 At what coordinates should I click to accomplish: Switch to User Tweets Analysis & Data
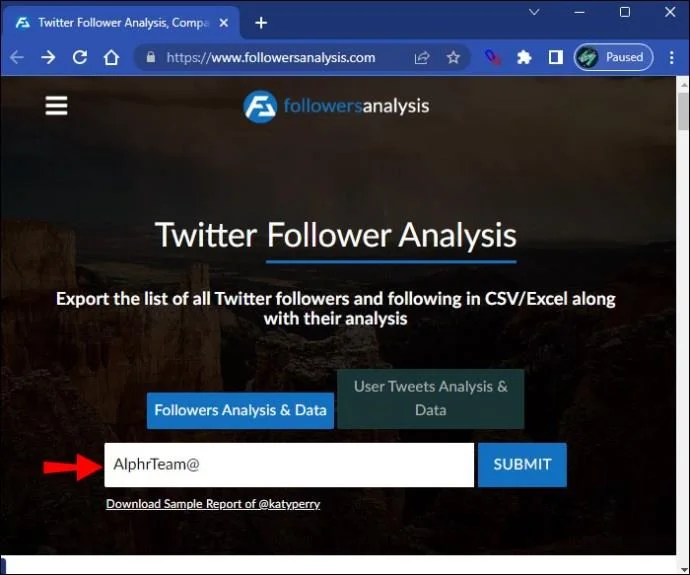click(x=431, y=399)
